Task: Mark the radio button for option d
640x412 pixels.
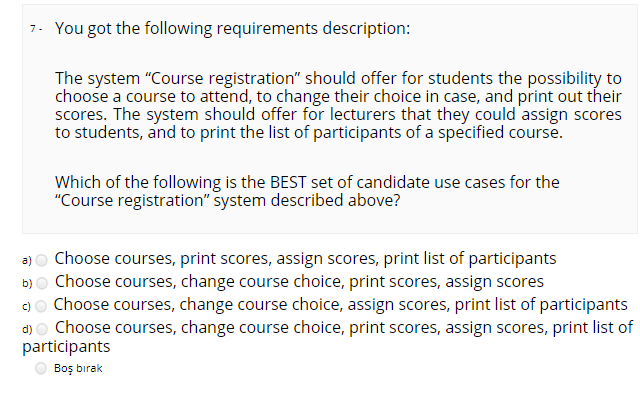Action: (42, 329)
